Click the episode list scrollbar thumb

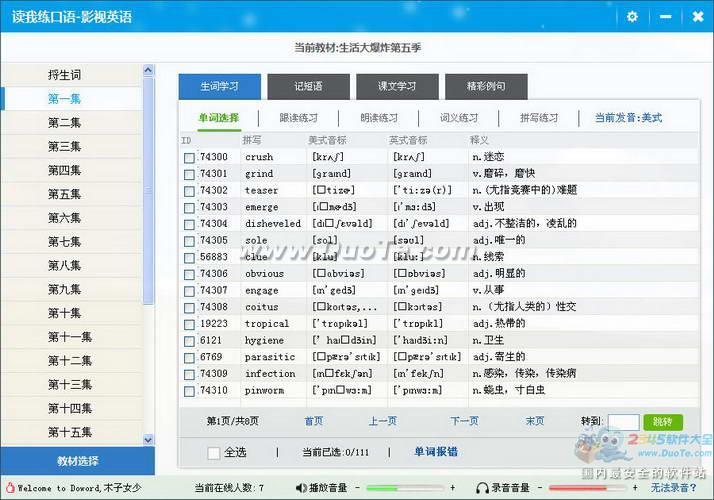point(148,191)
